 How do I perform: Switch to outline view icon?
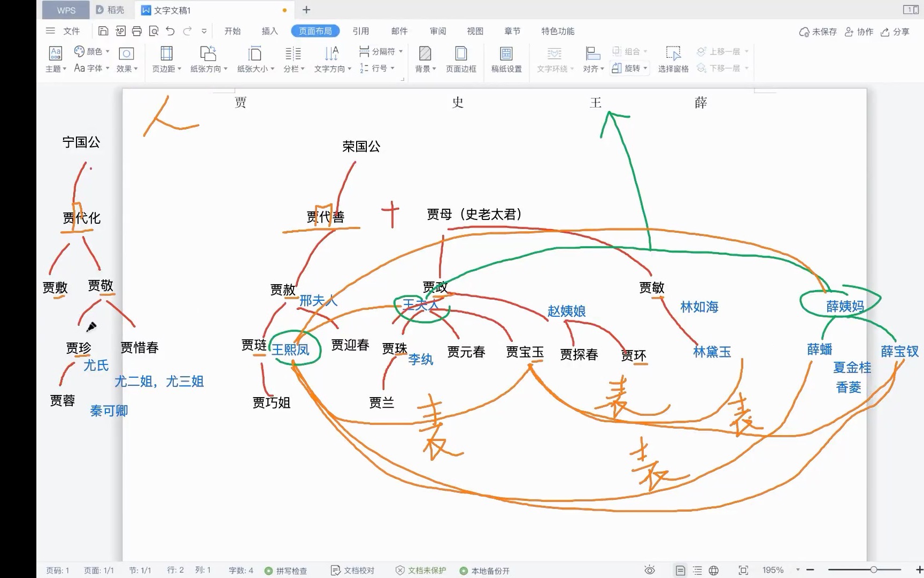pyautogui.click(x=697, y=571)
